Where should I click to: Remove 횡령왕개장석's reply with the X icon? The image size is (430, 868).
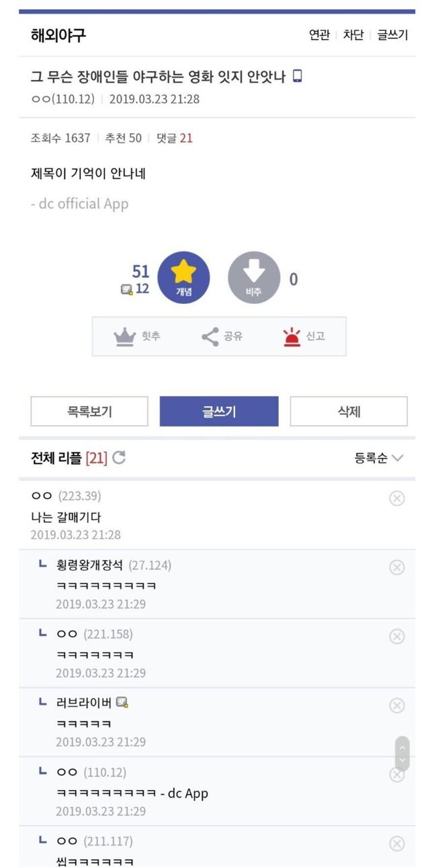pyautogui.click(x=397, y=567)
